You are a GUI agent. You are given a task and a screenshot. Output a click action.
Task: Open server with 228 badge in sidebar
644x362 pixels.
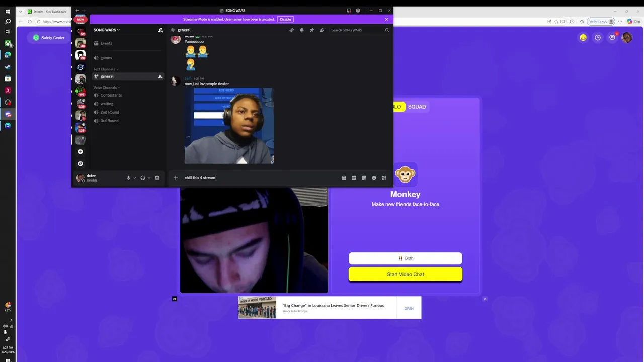click(80, 104)
